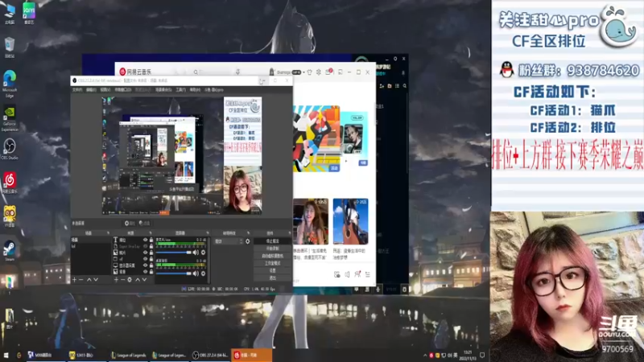644x362 pixels.
Task: Open the GeForce Experience desktop shortcut
Action: 10,119
